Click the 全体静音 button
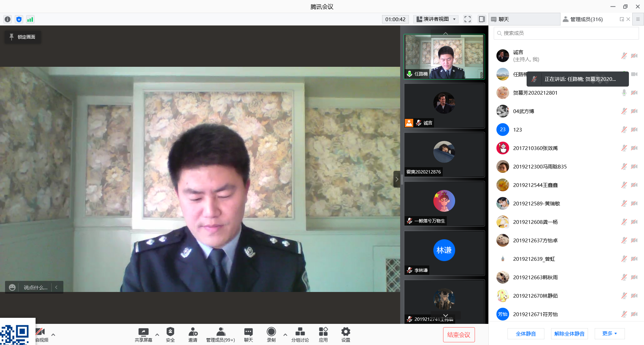 click(526, 334)
